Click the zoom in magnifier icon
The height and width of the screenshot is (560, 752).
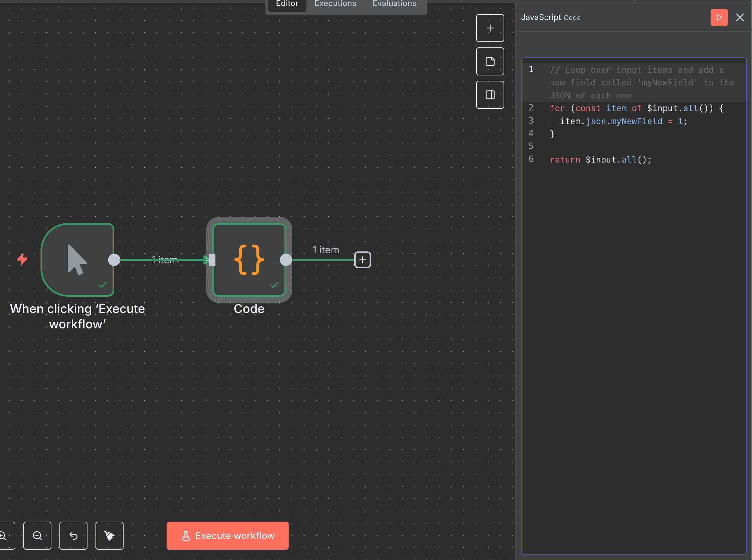(3, 536)
